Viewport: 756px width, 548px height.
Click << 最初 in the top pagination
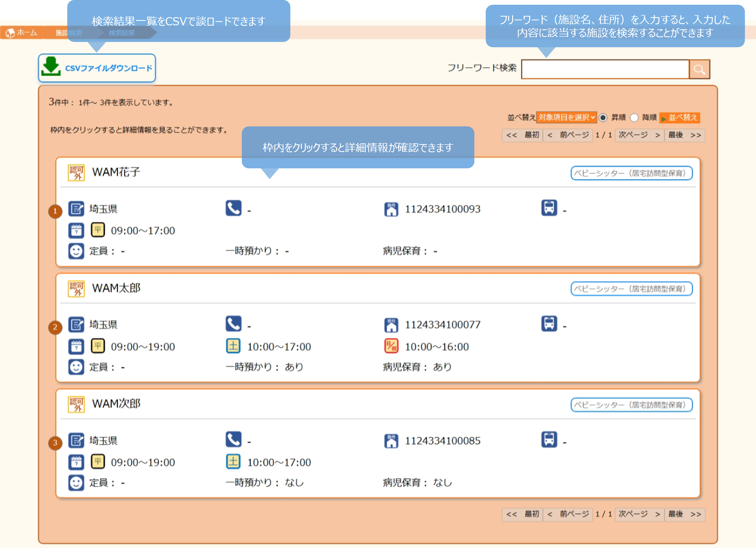coord(522,135)
